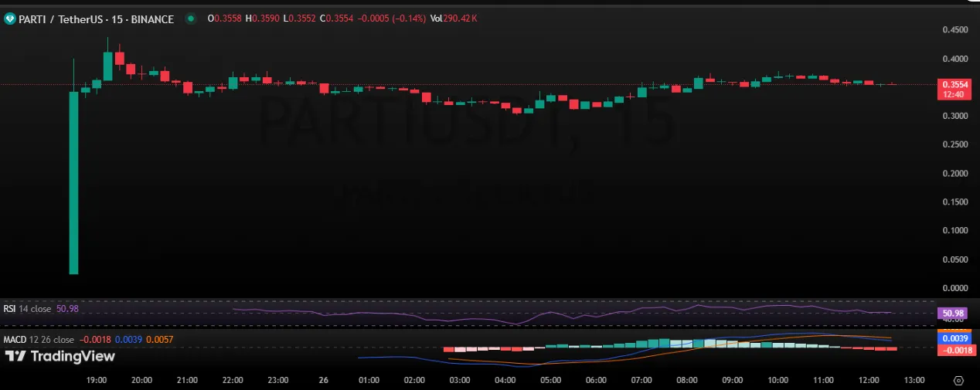Click the 0.4000 price axis label
The width and height of the screenshot is (980, 390).
pos(954,59)
